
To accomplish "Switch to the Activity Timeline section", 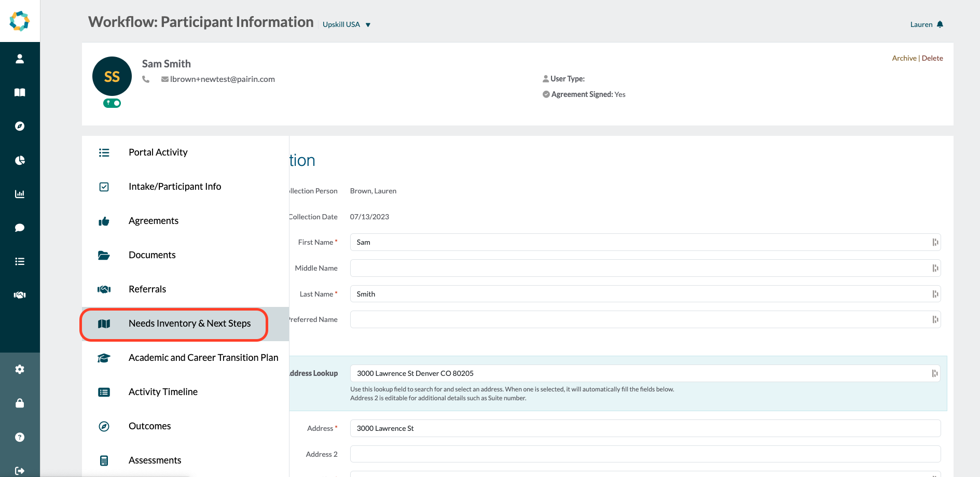I will point(163,392).
